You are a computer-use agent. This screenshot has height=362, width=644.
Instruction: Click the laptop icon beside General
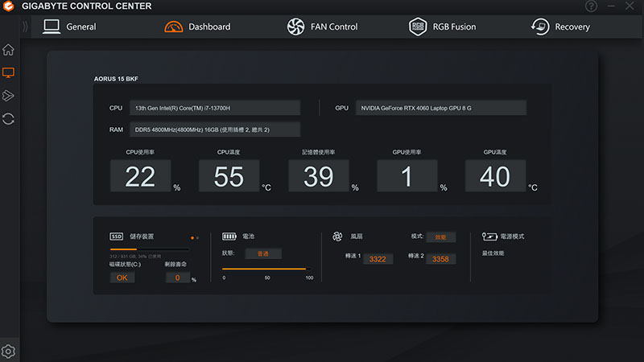pos(52,27)
